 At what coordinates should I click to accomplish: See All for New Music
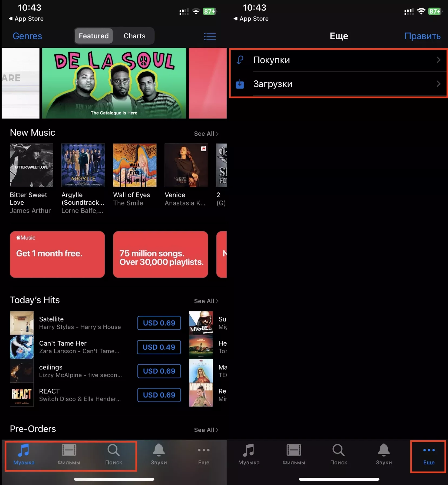point(206,134)
